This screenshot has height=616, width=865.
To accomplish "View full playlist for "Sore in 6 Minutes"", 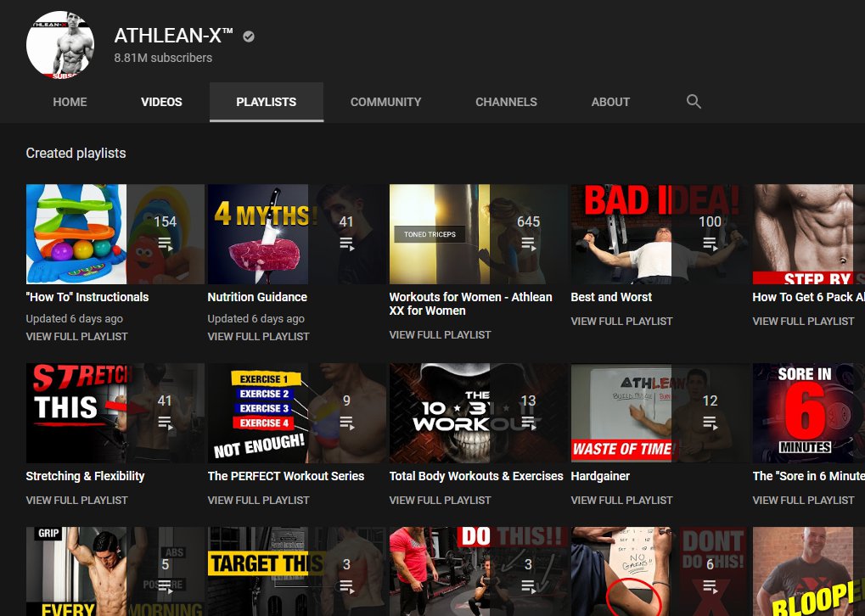I will (x=803, y=501).
